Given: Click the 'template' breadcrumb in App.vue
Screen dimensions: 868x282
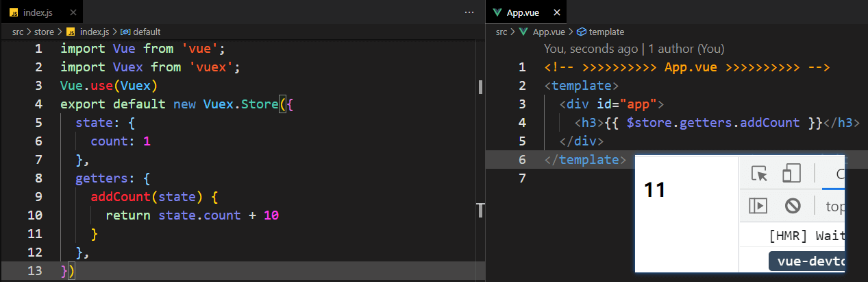Looking at the screenshot, I should point(606,32).
